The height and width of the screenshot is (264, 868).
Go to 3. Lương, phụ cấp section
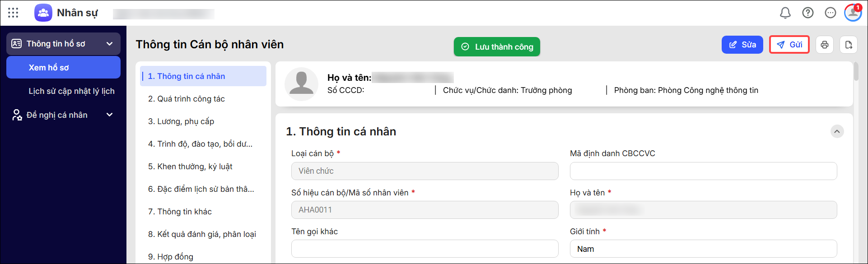click(x=181, y=121)
